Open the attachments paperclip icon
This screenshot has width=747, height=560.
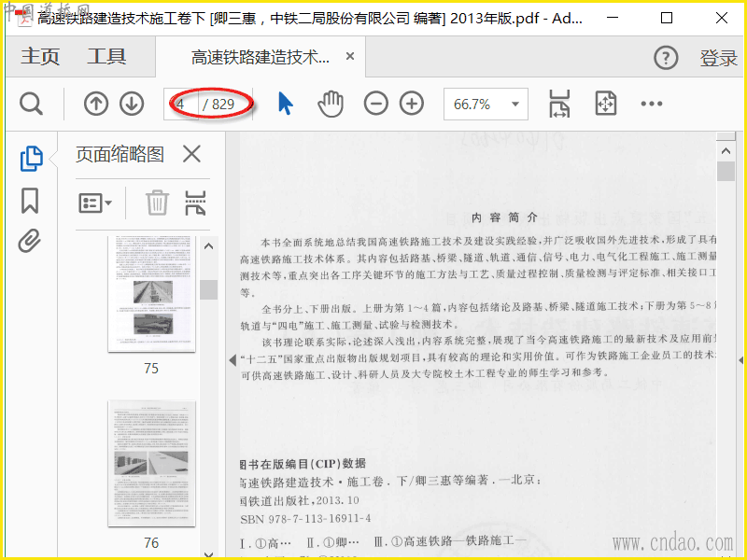coord(30,241)
